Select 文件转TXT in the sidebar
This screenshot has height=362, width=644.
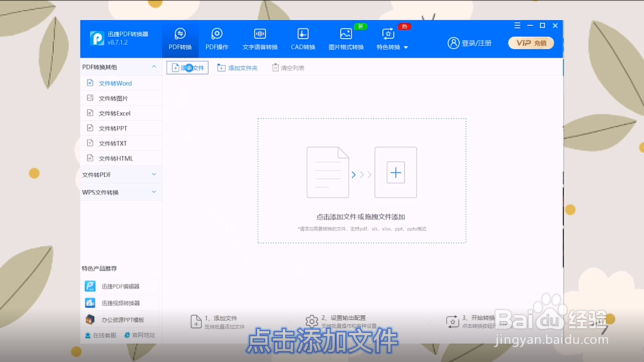(121, 143)
